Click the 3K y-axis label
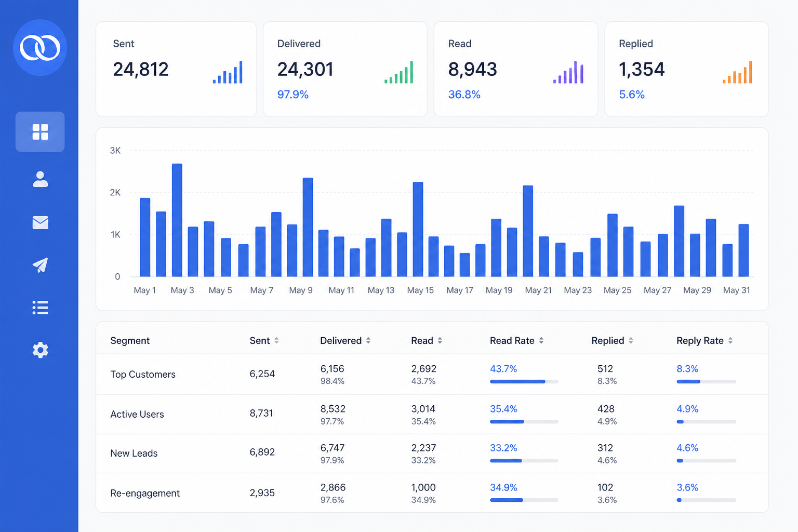The height and width of the screenshot is (532, 798). (x=115, y=151)
